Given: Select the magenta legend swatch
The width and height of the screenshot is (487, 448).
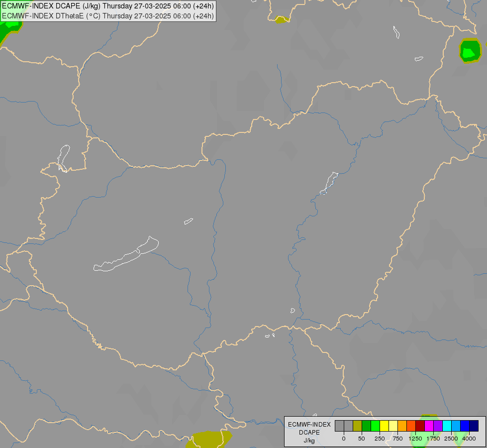Looking at the screenshot, I should (x=429, y=426).
